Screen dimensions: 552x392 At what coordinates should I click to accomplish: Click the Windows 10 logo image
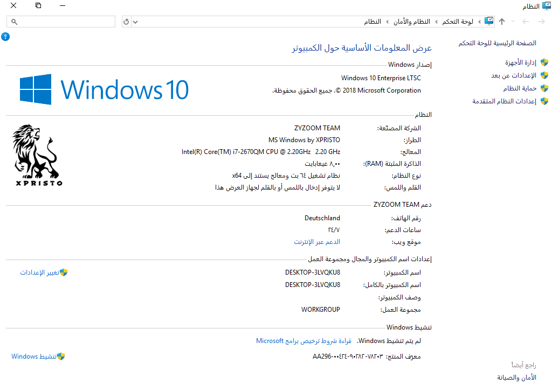104,89
